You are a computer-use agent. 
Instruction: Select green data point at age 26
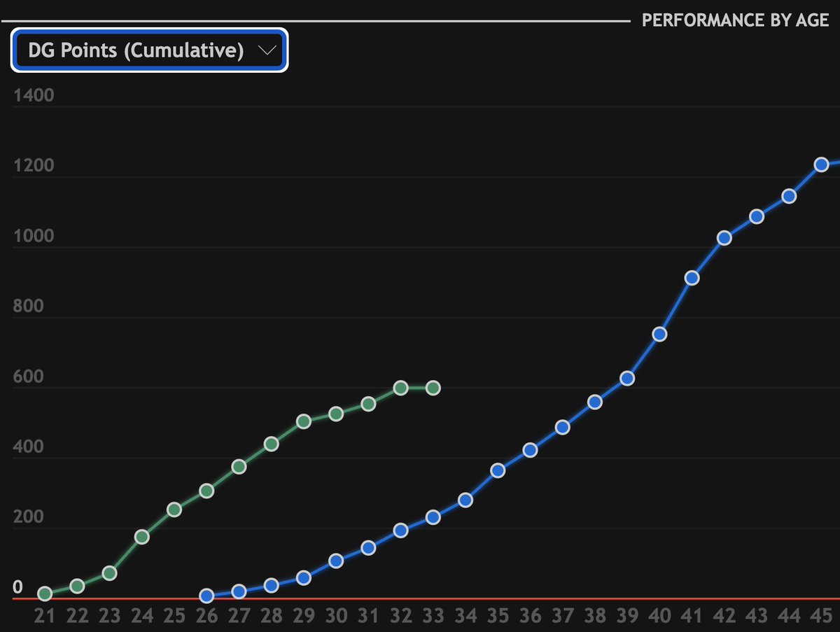[x=206, y=491]
